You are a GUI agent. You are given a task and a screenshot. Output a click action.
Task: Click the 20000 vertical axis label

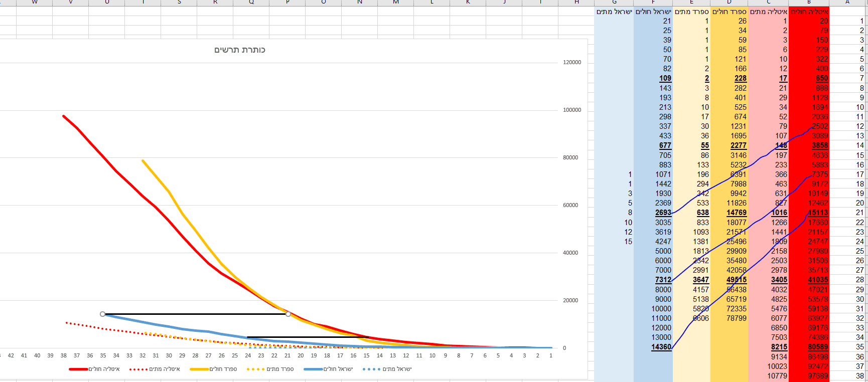[x=570, y=300]
